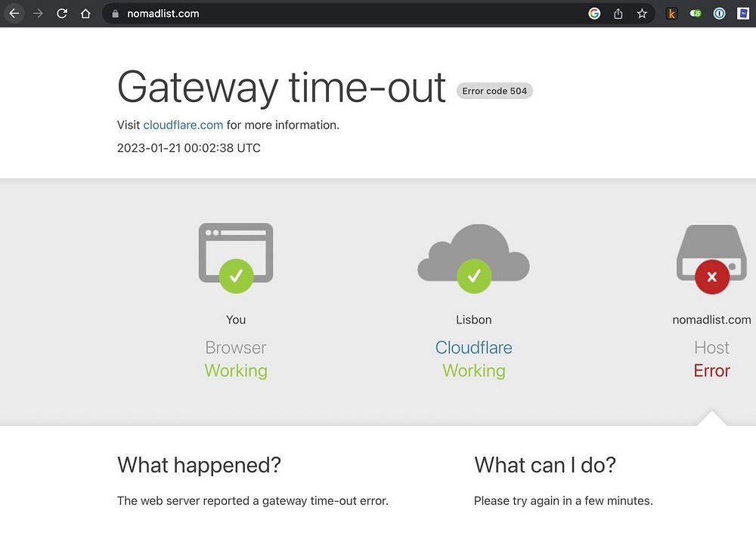The image size is (756, 542).
Task: Click the 'What happened?' heading
Action: click(199, 466)
